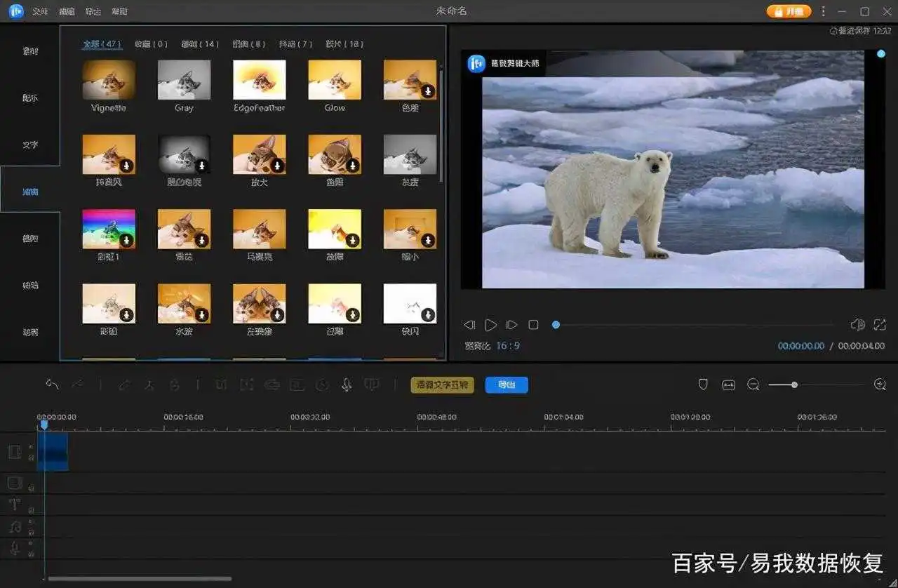898x588 pixels.
Task: Click the timeline horizontal scrollbar
Action: point(140,579)
